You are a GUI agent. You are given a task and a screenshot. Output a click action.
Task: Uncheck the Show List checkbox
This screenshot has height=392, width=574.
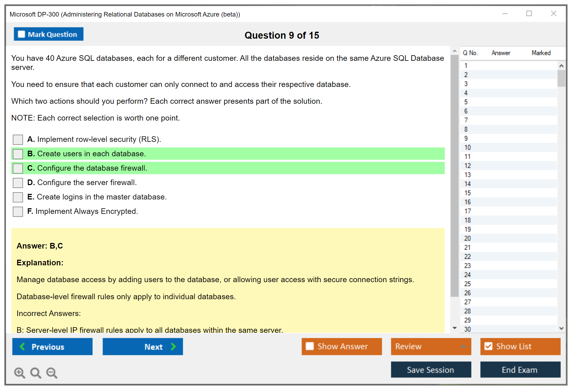click(488, 346)
